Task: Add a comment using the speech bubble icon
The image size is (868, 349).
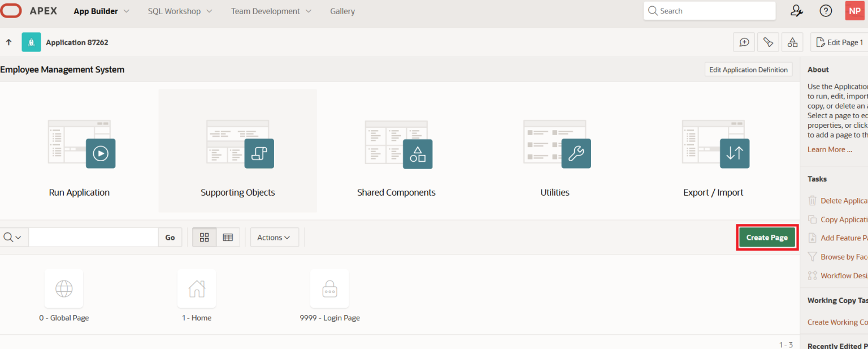Action: pos(744,42)
